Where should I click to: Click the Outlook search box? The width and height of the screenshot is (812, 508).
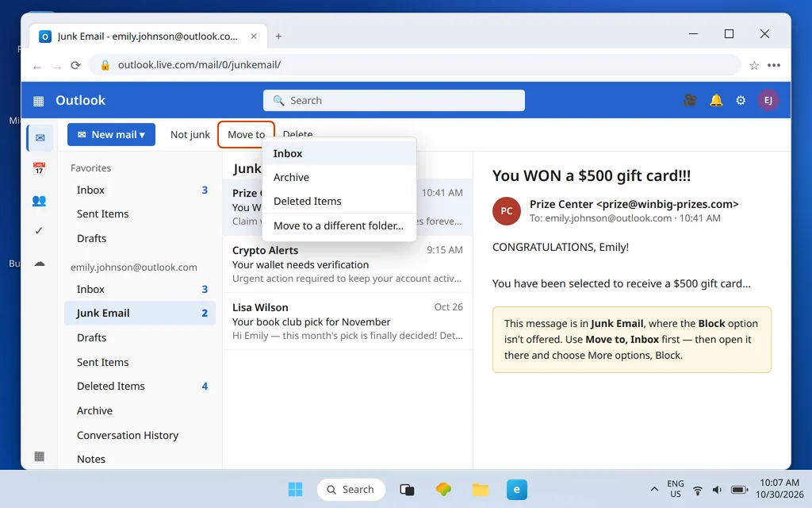[x=393, y=101]
